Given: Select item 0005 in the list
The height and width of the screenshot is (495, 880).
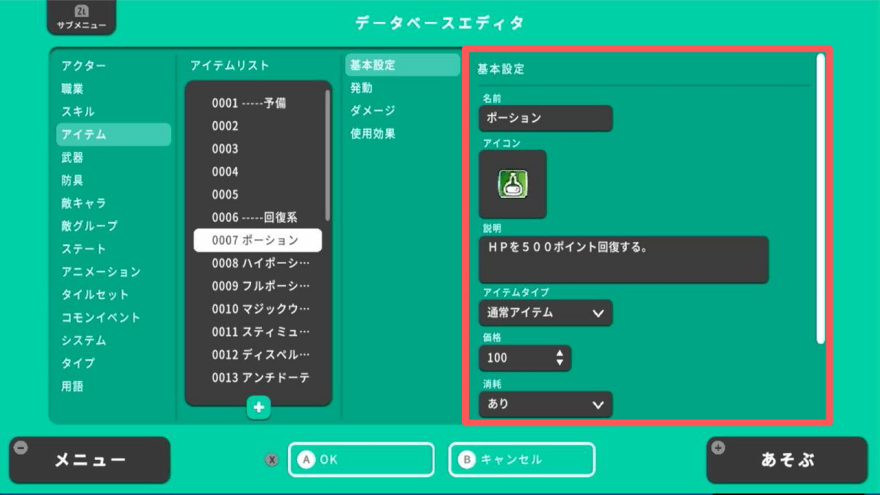Looking at the screenshot, I should pyautogui.click(x=258, y=195).
